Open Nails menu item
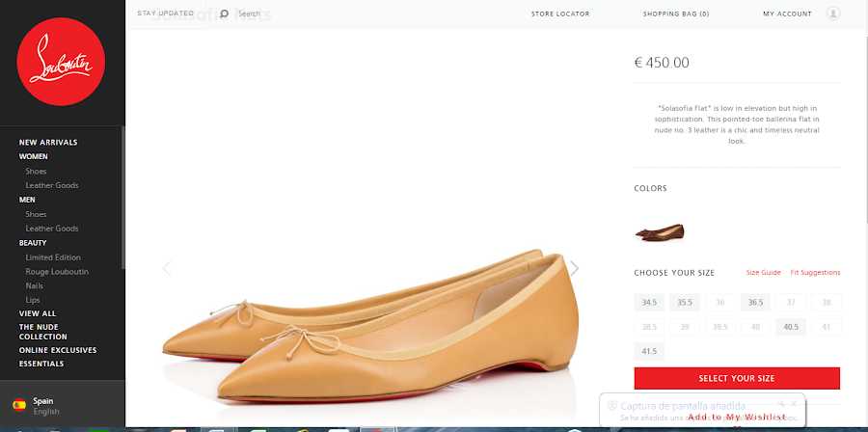 click(35, 286)
